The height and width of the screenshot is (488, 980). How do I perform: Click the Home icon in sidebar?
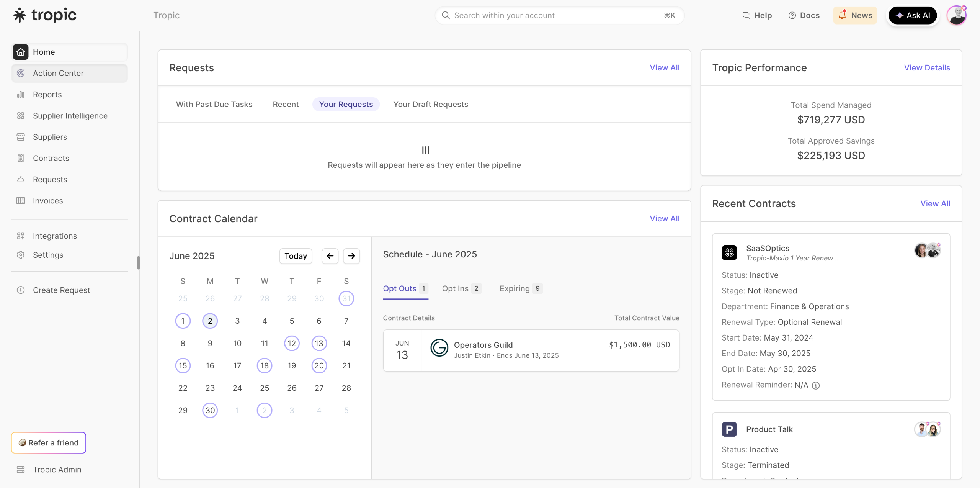coord(21,52)
